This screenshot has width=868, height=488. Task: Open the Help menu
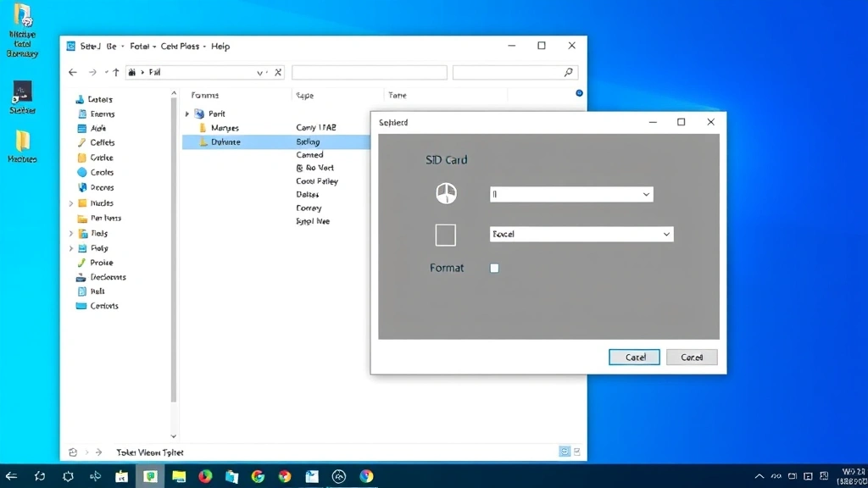pos(220,47)
